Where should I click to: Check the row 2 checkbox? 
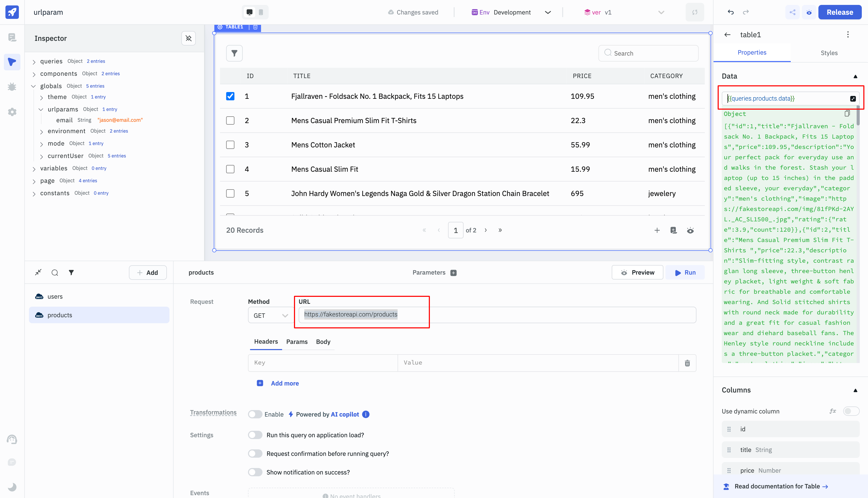[x=230, y=120]
